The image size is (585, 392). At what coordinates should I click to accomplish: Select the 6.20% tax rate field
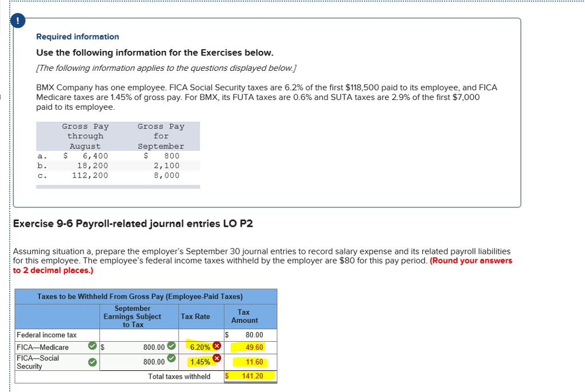(201, 347)
